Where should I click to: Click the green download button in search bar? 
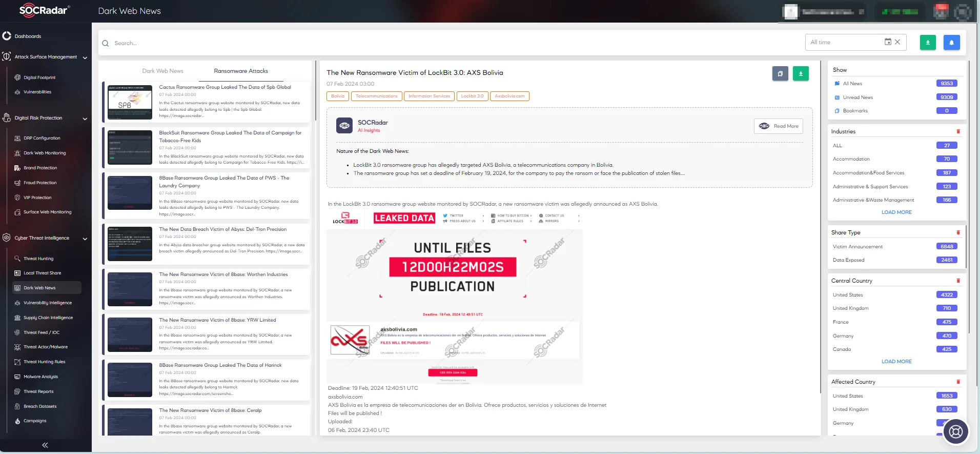tap(928, 43)
